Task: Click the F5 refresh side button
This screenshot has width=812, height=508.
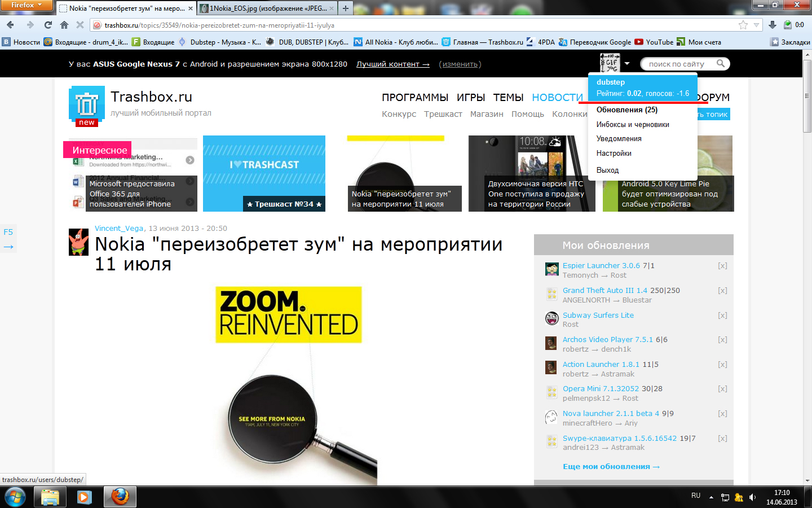Action: point(8,232)
